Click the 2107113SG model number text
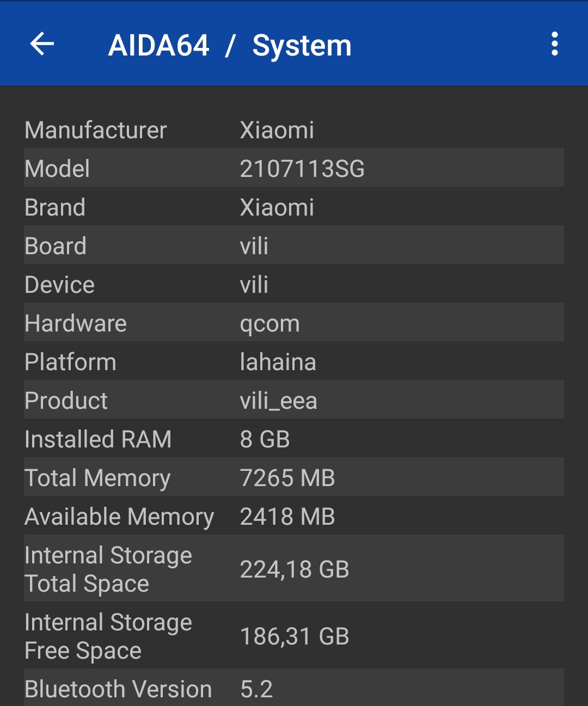The height and width of the screenshot is (706, 588). click(302, 169)
